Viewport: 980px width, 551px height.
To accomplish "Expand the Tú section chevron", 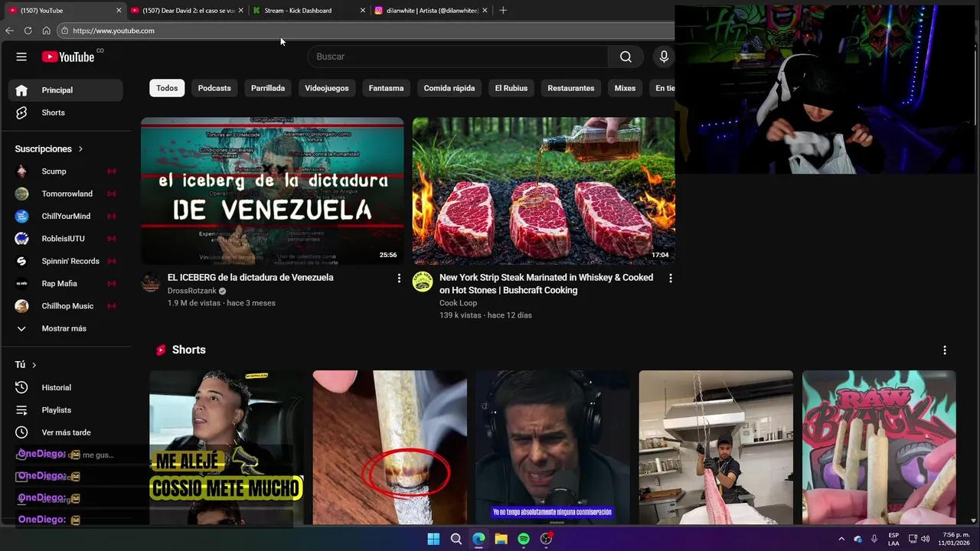I will (34, 365).
